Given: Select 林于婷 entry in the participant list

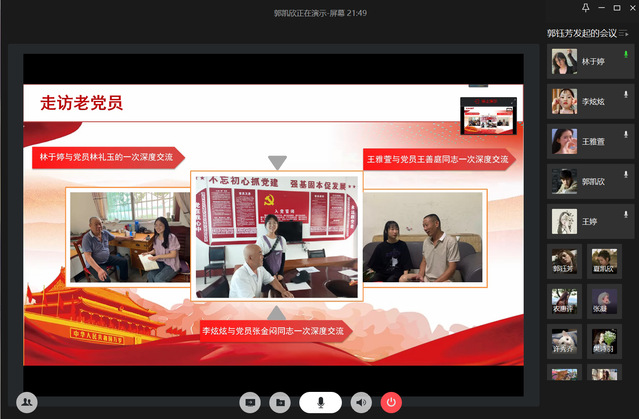Looking at the screenshot, I should click(x=591, y=62).
